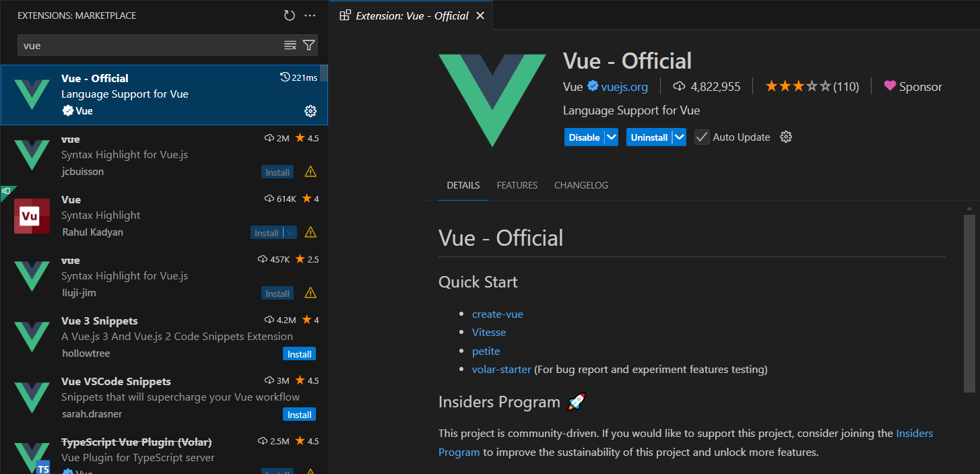Click the warning icon for Rahul Kadyan's Vue
The width and height of the screenshot is (980, 474).
311,232
